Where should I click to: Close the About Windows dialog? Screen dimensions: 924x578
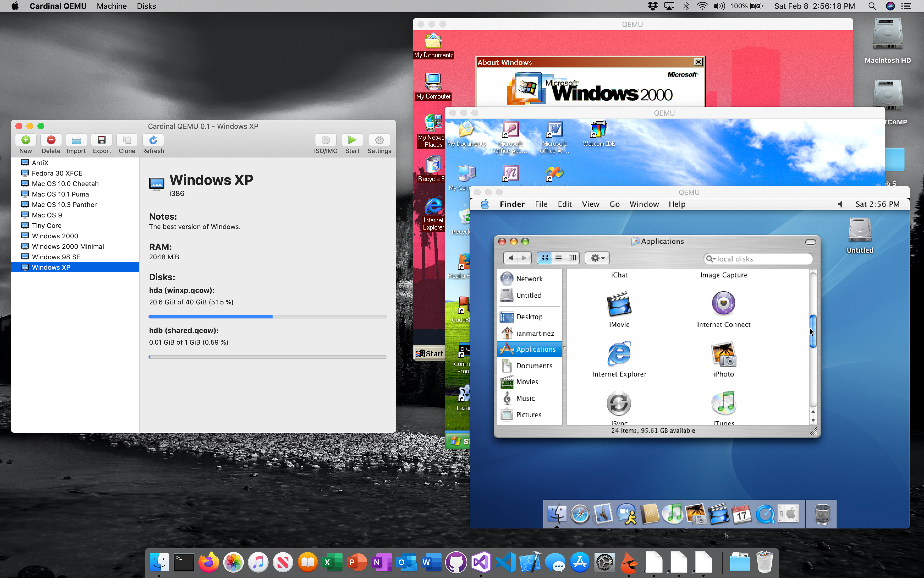(x=698, y=62)
